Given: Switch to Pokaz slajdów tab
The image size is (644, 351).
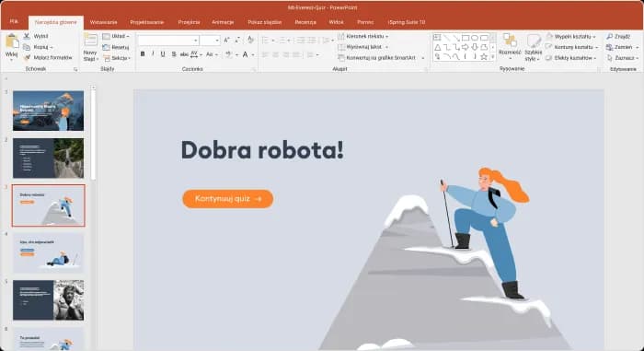Looking at the screenshot, I should click(x=265, y=22).
